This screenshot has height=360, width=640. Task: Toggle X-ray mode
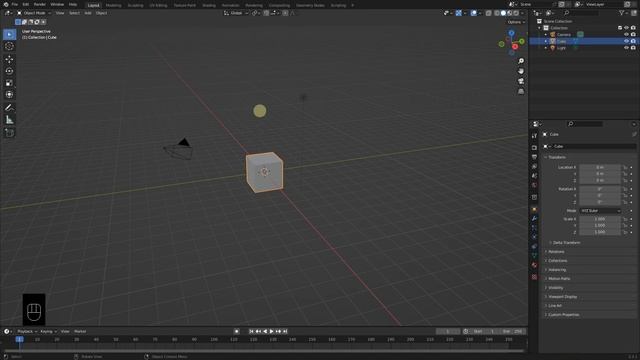pos(489,13)
